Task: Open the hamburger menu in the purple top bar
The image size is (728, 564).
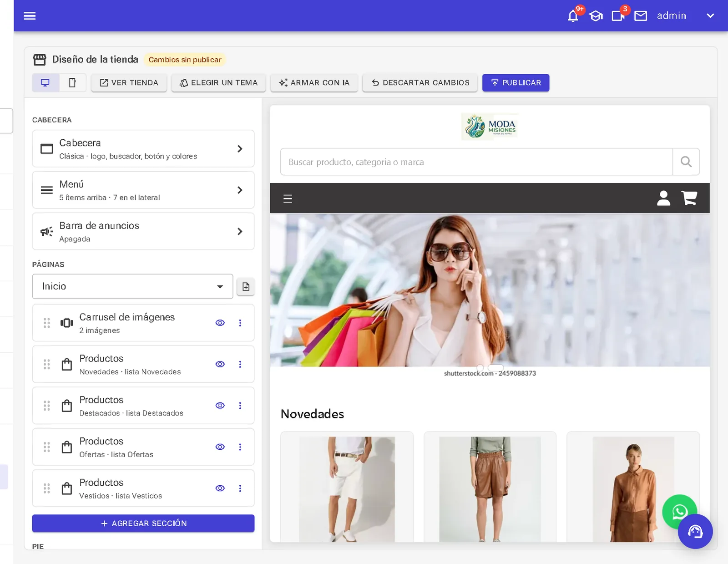Action: click(30, 16)
